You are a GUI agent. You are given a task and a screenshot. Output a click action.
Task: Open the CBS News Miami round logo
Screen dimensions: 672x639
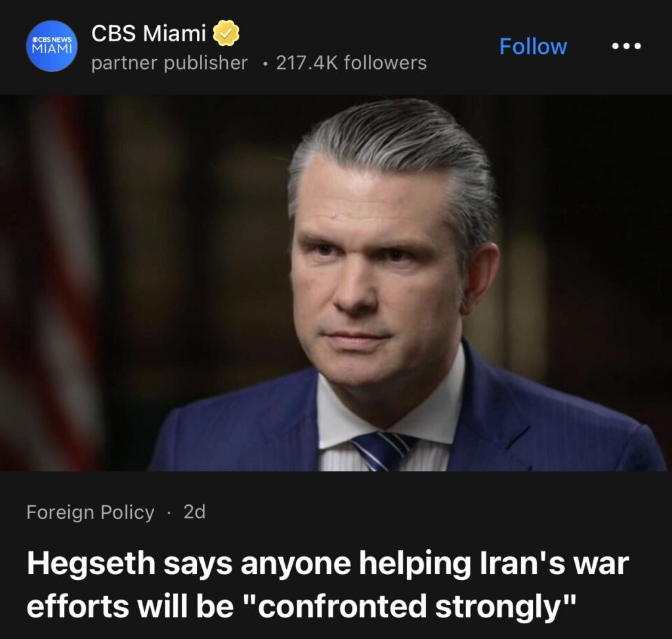[52, 46]
